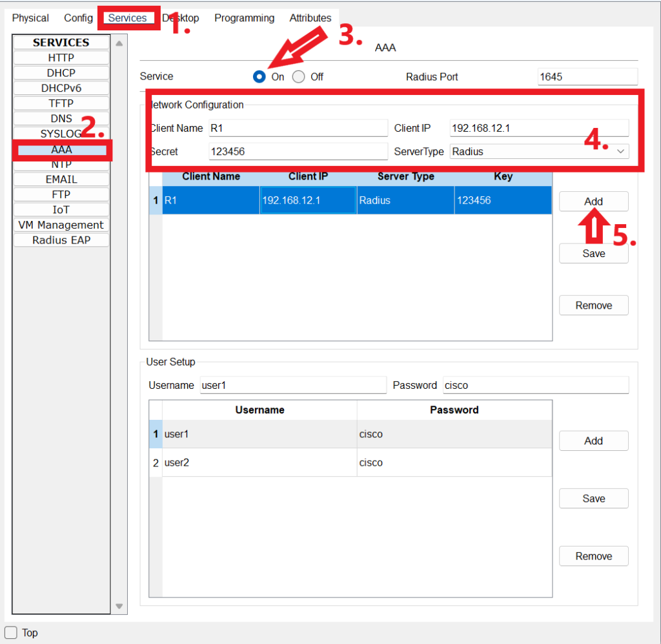Select the Service On radio button
Viewport: 661px width, 644px height.
click(x=259, y=77)
